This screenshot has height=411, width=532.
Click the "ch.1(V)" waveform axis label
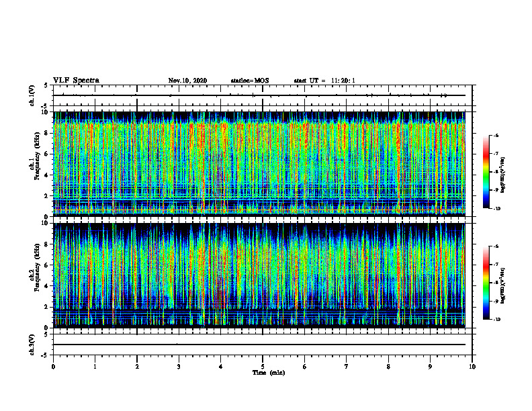32,95
